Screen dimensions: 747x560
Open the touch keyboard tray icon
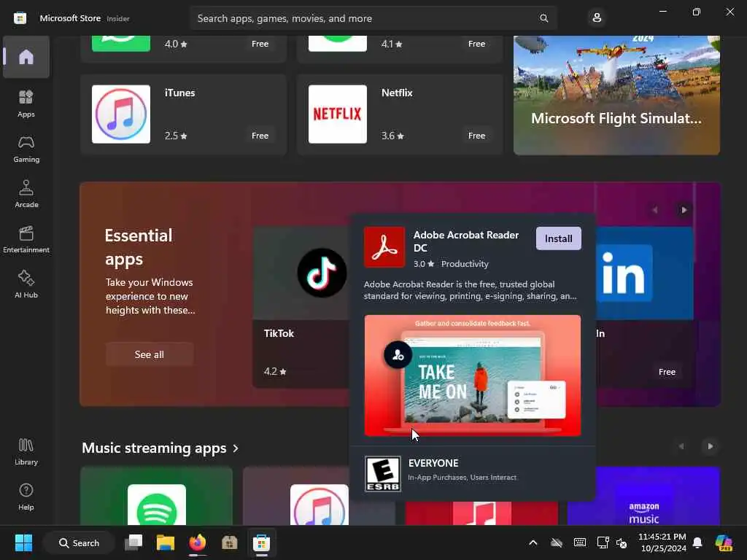[580, 542]
